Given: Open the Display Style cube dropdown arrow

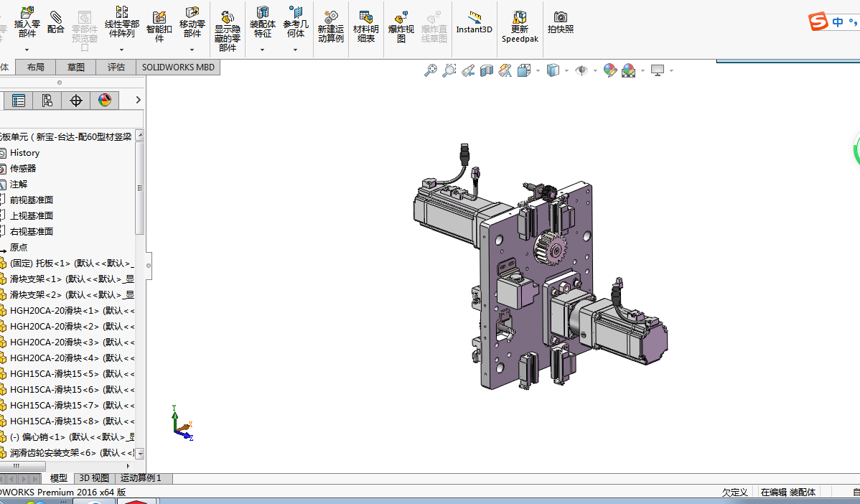Looking at the screenshot, I should point(566,70).
